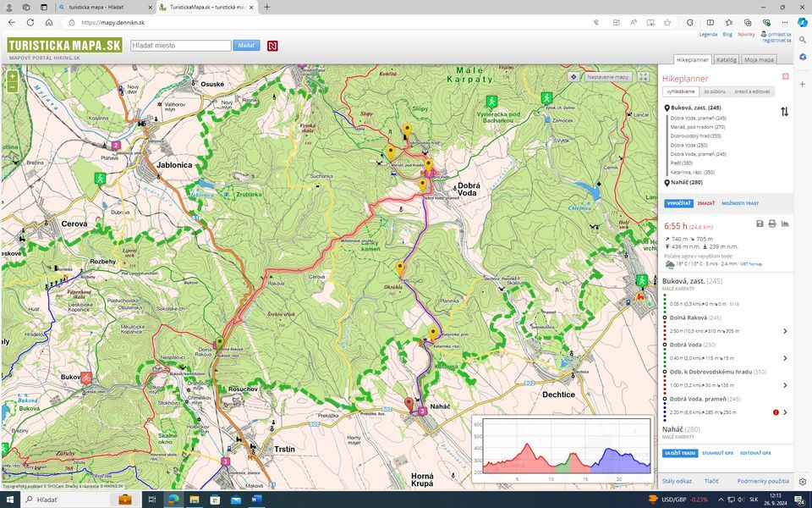Expand Dobrá Voda segment chevron
Image resolution: width=812 pixels, height=508 pixels.
pyautogui.click(x=785, y=358)
